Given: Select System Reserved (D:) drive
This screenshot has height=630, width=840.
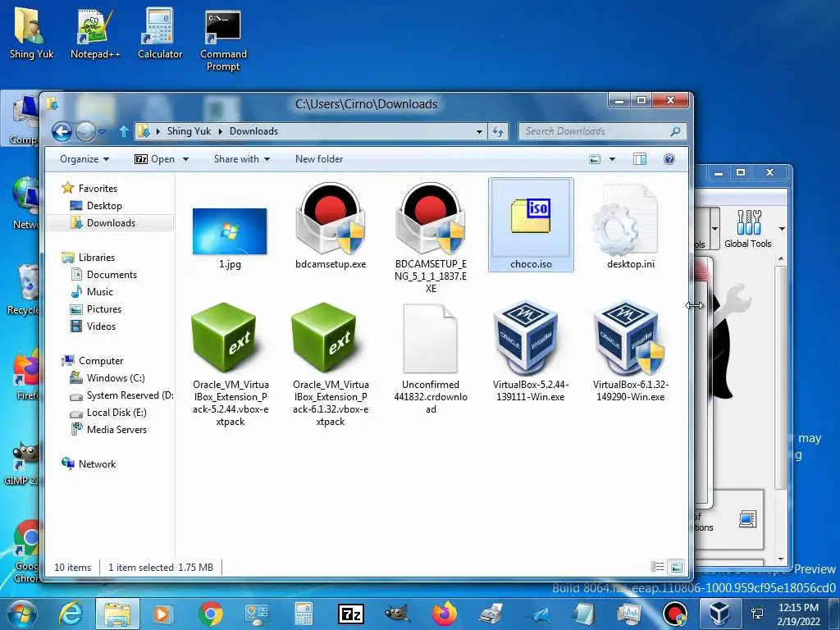Looking at the screenshot, I should [x=130, y=395].
